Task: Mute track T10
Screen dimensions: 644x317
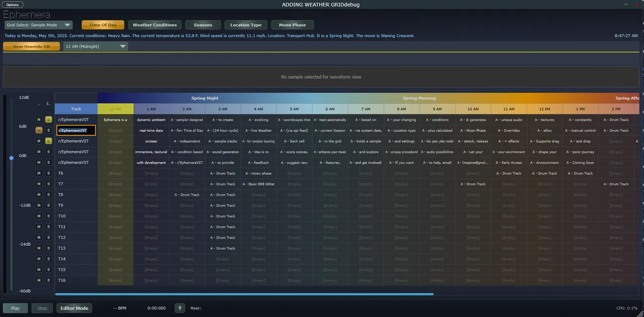Action: tap(39, 216)
